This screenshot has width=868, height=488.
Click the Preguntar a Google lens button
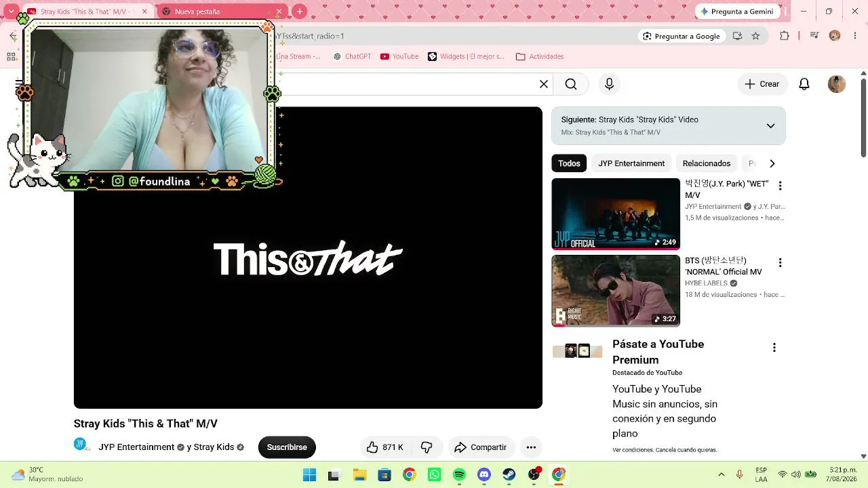682,36
